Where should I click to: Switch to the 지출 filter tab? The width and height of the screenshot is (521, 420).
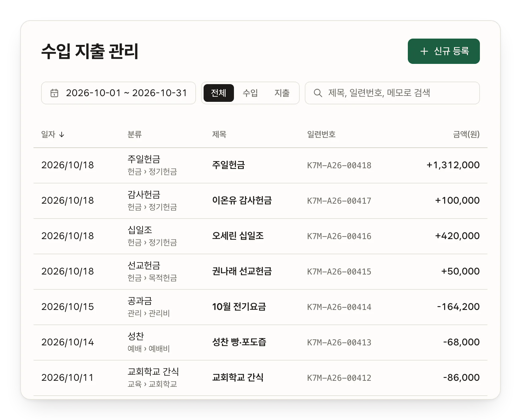(x=282, y=93)
